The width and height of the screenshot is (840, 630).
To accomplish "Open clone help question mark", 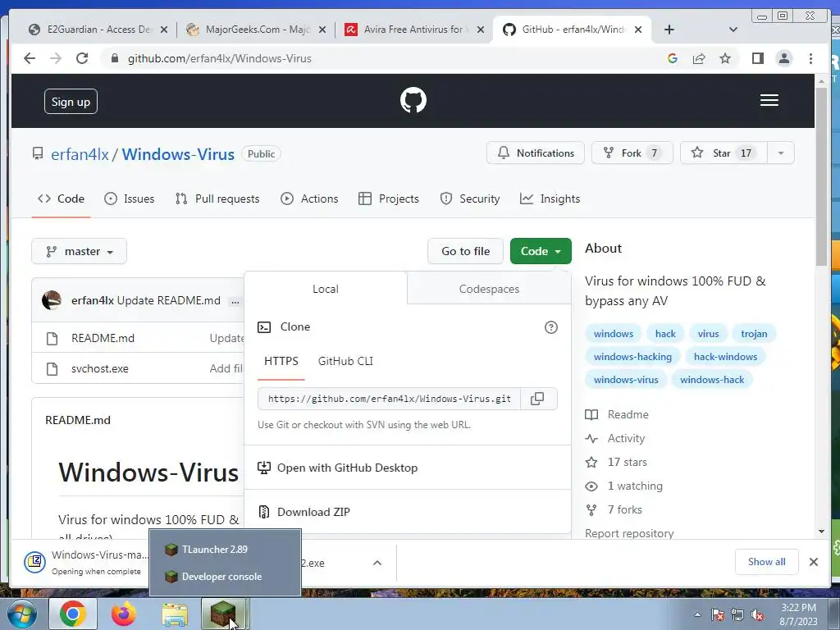I will [x=550, y=327].
